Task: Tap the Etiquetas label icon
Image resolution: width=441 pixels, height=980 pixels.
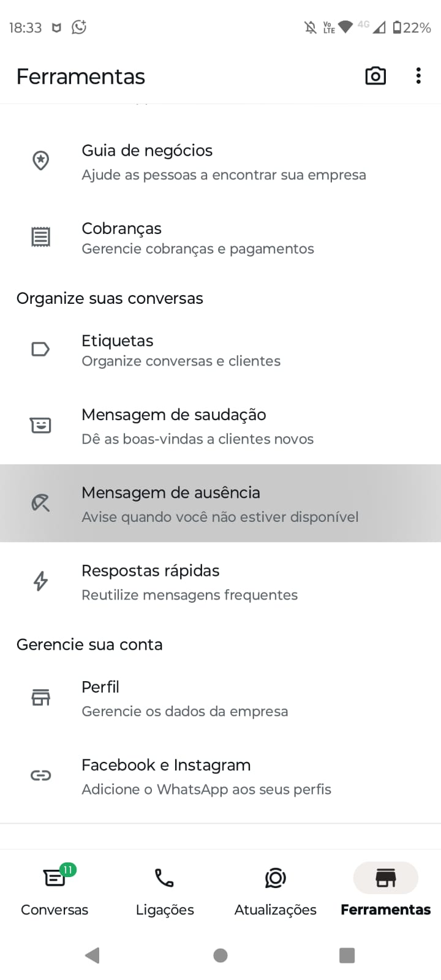Action: coord(40,349)
